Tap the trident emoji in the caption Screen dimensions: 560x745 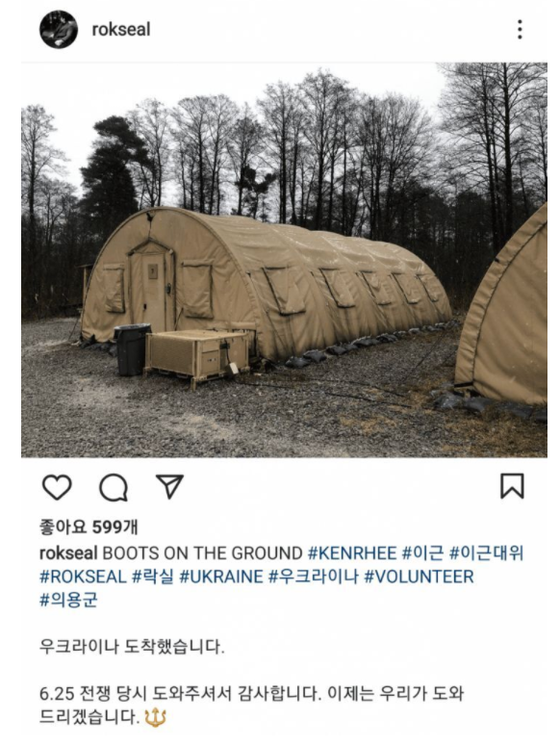tap(155, 717)
